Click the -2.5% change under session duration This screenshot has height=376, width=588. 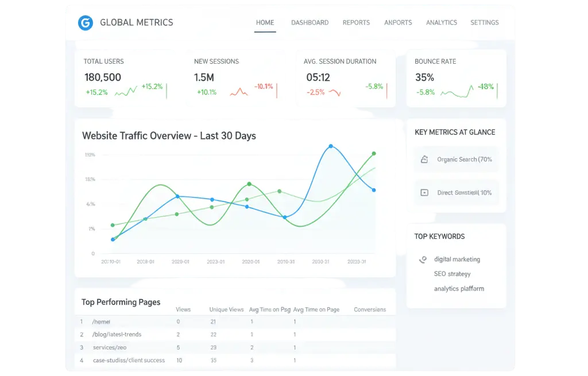(x=315, y=92)
